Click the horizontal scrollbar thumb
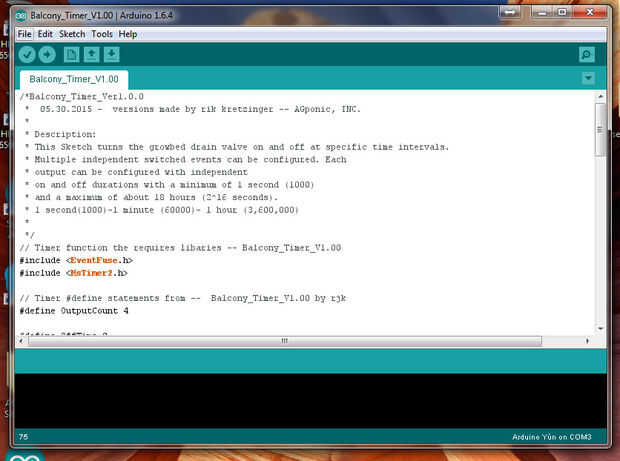620x461 pixels. [285, 340]
